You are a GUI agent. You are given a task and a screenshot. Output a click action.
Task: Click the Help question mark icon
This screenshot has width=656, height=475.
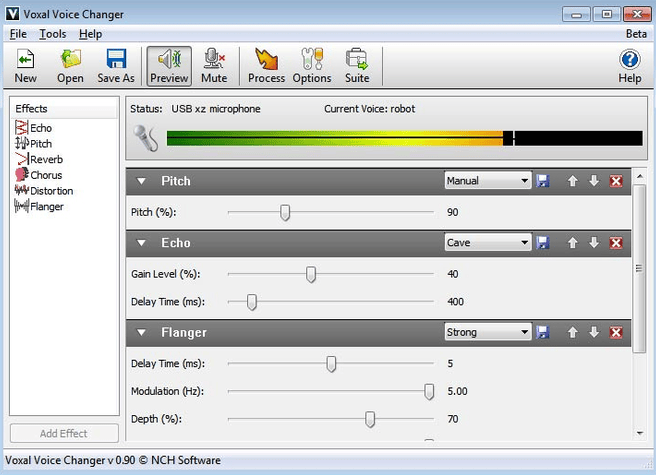coord(630,66)
